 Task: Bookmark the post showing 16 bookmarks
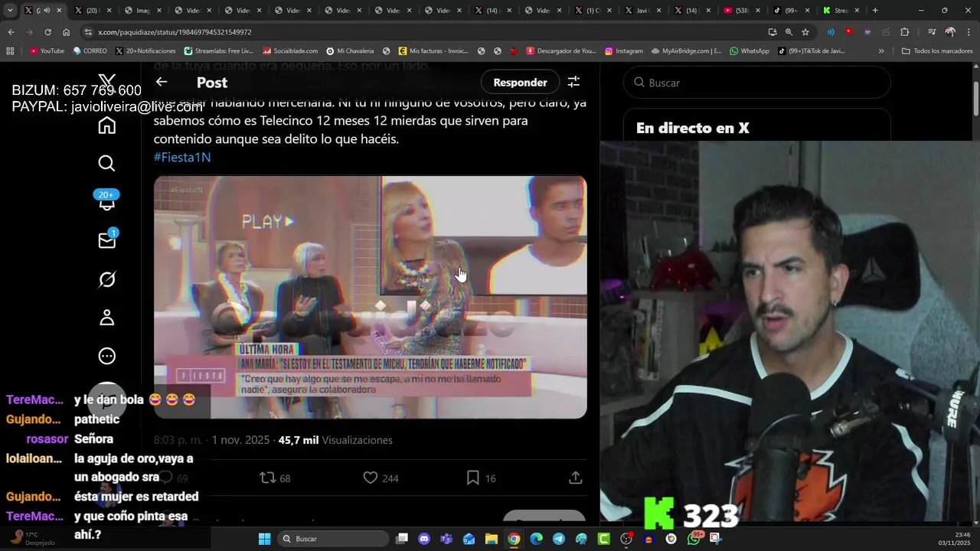(482, 478)
